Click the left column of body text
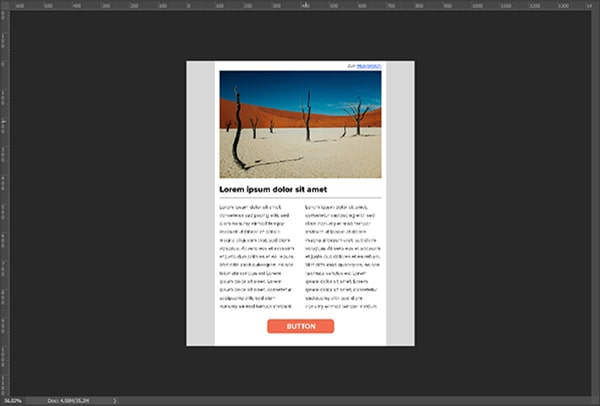Image resolution: width=600 pixels, height=406 pixels. [x=257, y=256]
